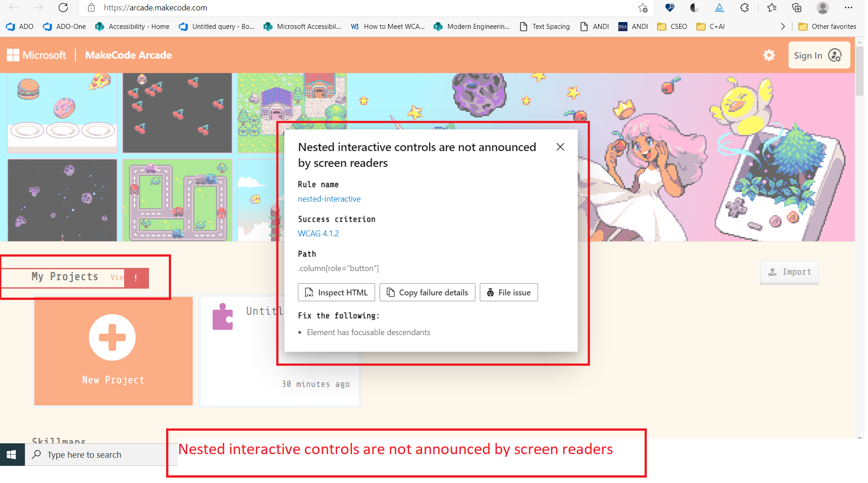
Task: Click the New Project plus icon
Action: (112, 337)
